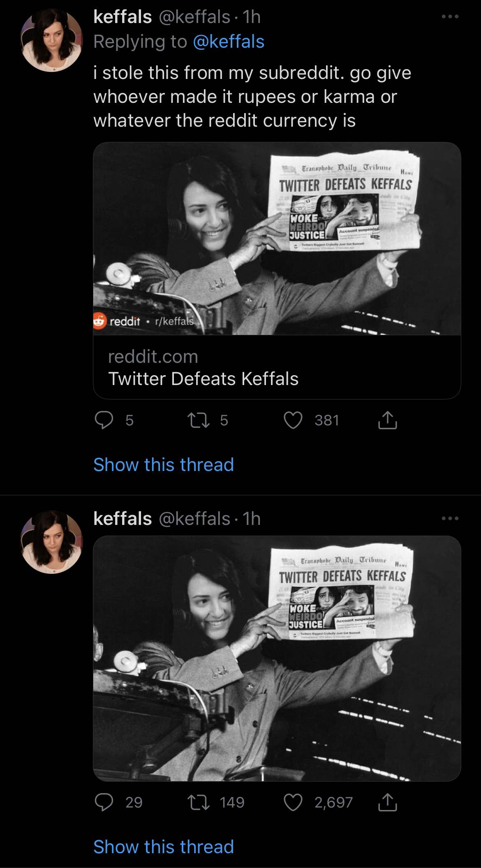Like the first tweet with 381 likes

pyautogui.click(x=293, y=420)
